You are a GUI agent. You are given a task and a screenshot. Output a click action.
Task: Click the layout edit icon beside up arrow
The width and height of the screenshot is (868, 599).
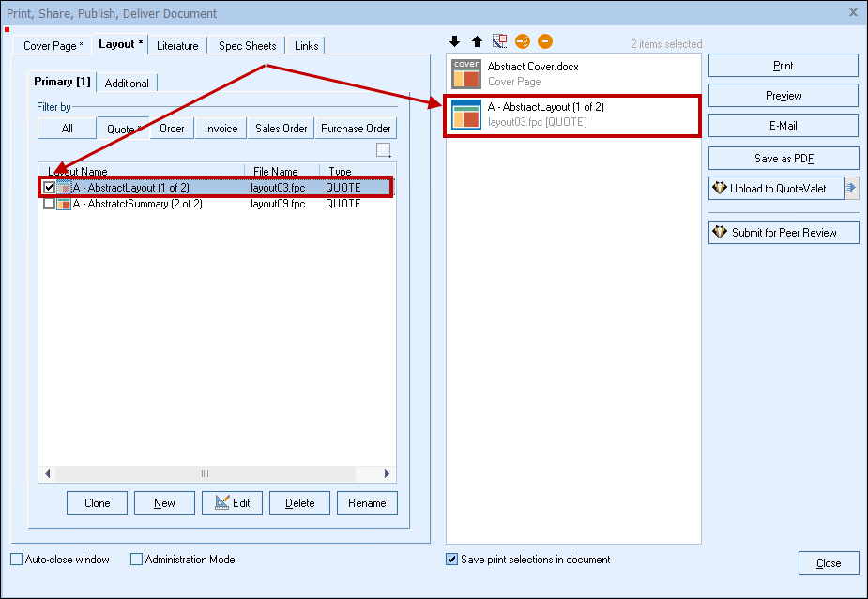pyautogui.click(x=499, y=41)
